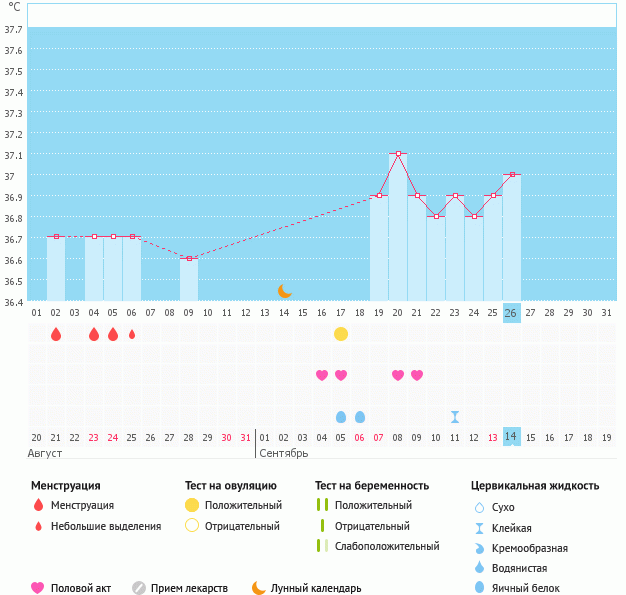Click the pink heart on cycle day 21
The image size is (626, 595).
coord(417,375)
